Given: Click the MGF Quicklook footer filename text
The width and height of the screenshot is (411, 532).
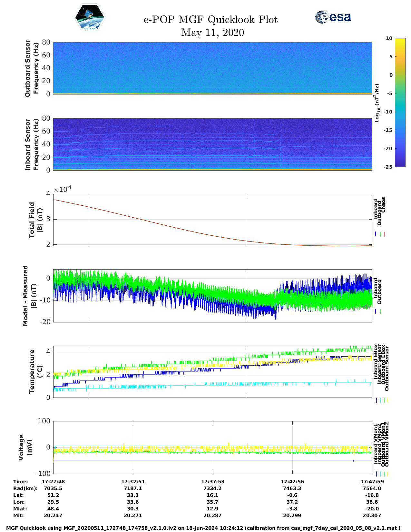Looking at the screenshot, I should point(203,528).
